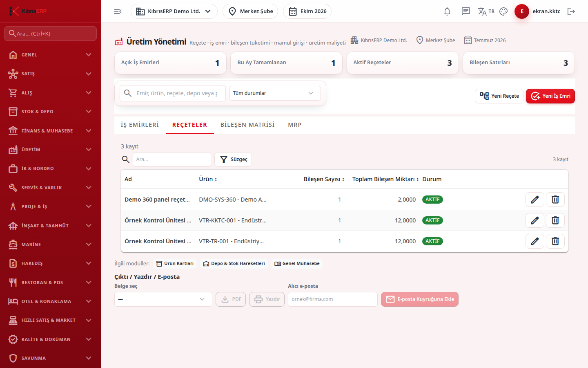Open the notifications bell

pos(447,11)
